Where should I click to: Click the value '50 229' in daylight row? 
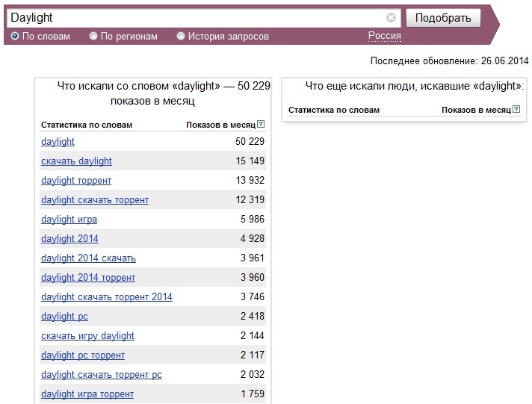250,141
